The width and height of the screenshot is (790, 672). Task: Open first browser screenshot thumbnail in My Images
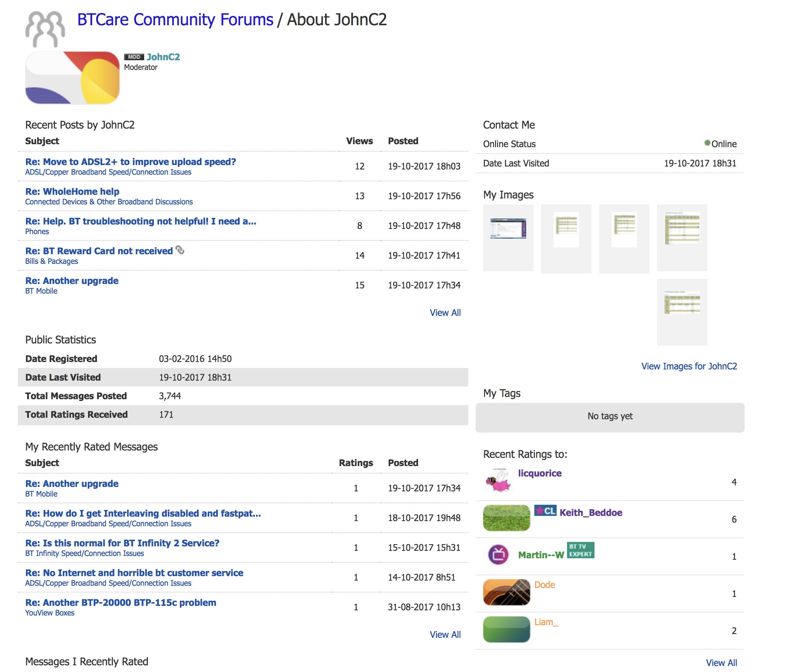coord(508,229)
